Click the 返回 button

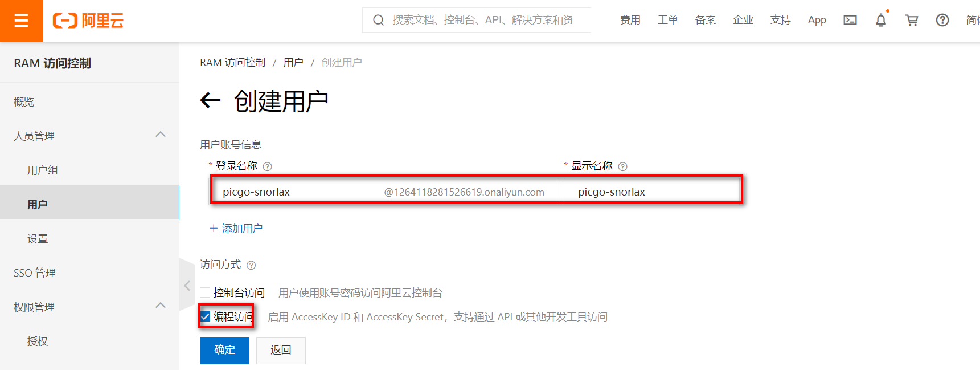coord(281,350)
